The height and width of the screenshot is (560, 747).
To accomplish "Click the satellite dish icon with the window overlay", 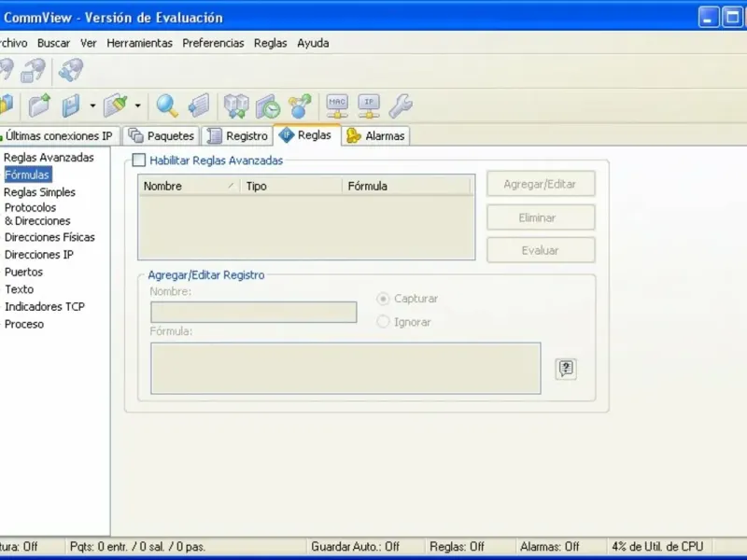I will click(33, 71).
